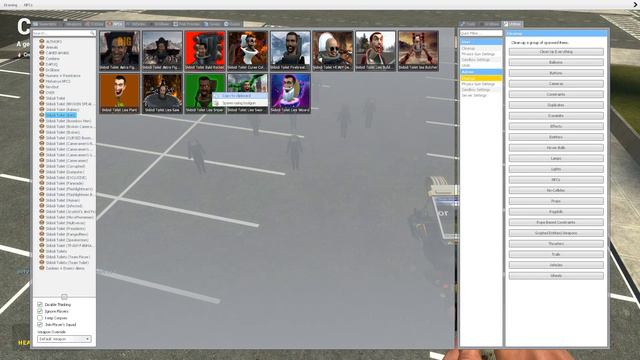Click the Vehicles cleanup button
Image resolution: width=640 pixels, height=360 pixels.
556,265
